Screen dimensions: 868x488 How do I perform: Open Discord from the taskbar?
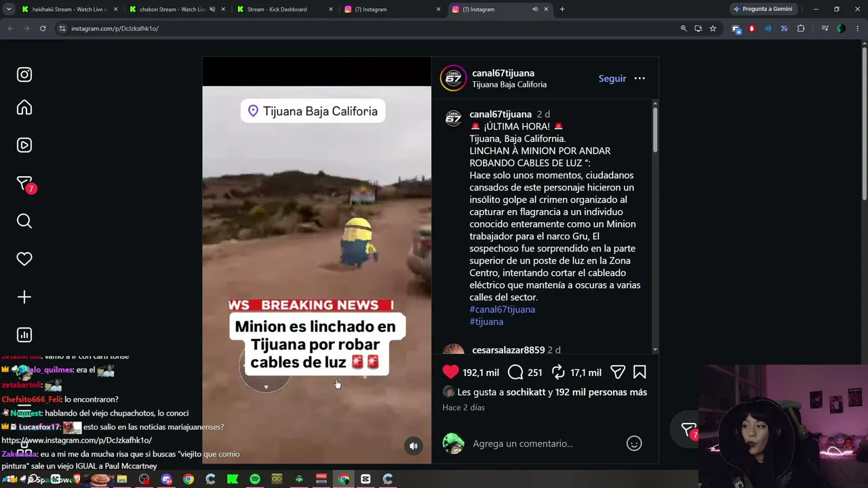click(x=166, y=479)
